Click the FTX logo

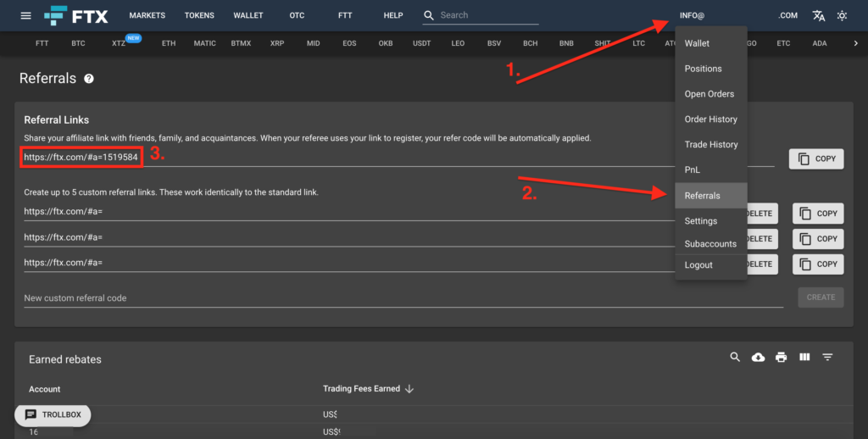[x=76, y=15]
